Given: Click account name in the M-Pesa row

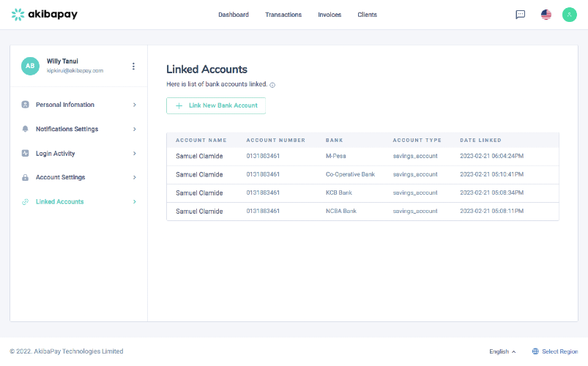Looking at the screenshot, I should 199,156.
